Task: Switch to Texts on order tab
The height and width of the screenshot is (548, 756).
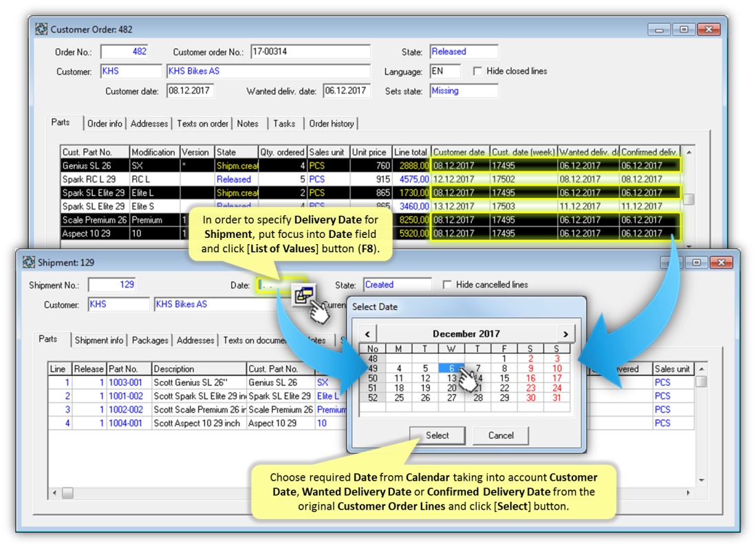Action: click(202, 124)
